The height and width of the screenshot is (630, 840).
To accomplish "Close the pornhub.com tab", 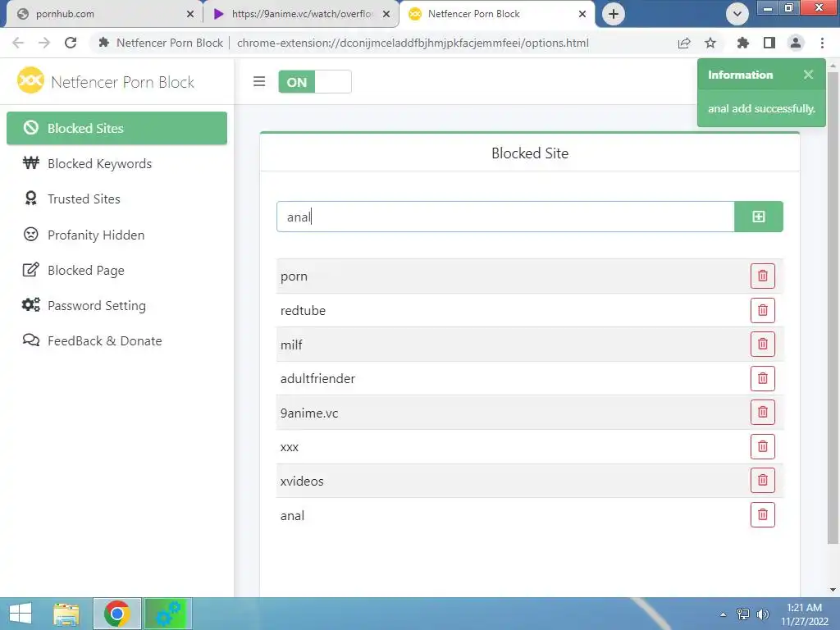I will click(x=190, y=15).
